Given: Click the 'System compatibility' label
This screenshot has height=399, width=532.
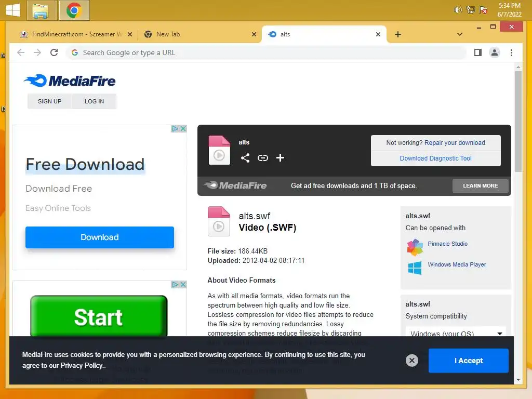Looking at the screenshot, I should [436, 316].
